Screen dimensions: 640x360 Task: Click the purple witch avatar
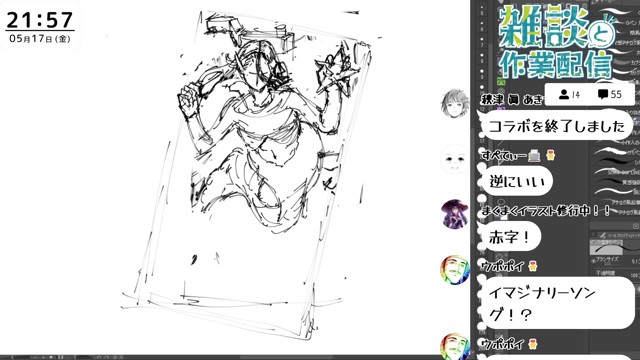(455, 213)
